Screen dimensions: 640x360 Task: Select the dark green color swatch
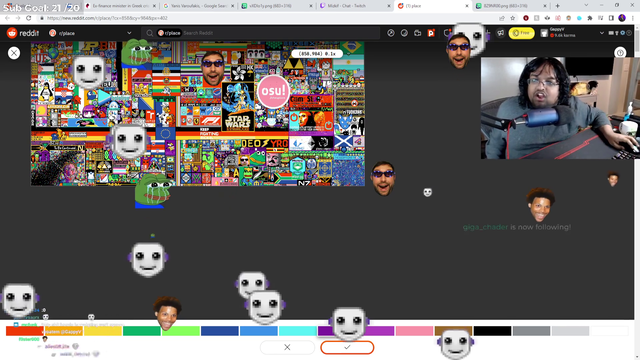click(142, 331)
